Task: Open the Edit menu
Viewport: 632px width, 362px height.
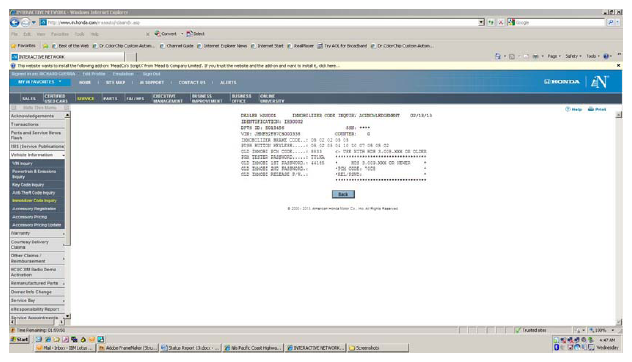Action: [27, 34]
